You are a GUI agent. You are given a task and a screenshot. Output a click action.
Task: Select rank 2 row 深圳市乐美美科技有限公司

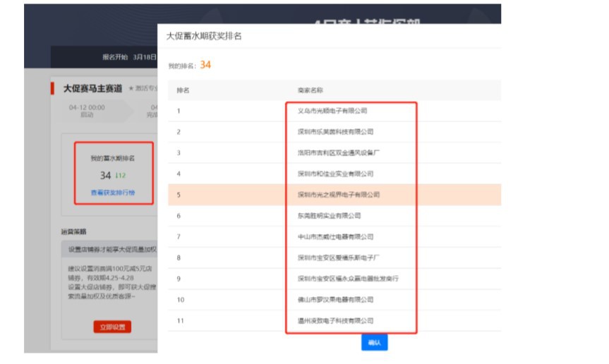tap(335, 132)
